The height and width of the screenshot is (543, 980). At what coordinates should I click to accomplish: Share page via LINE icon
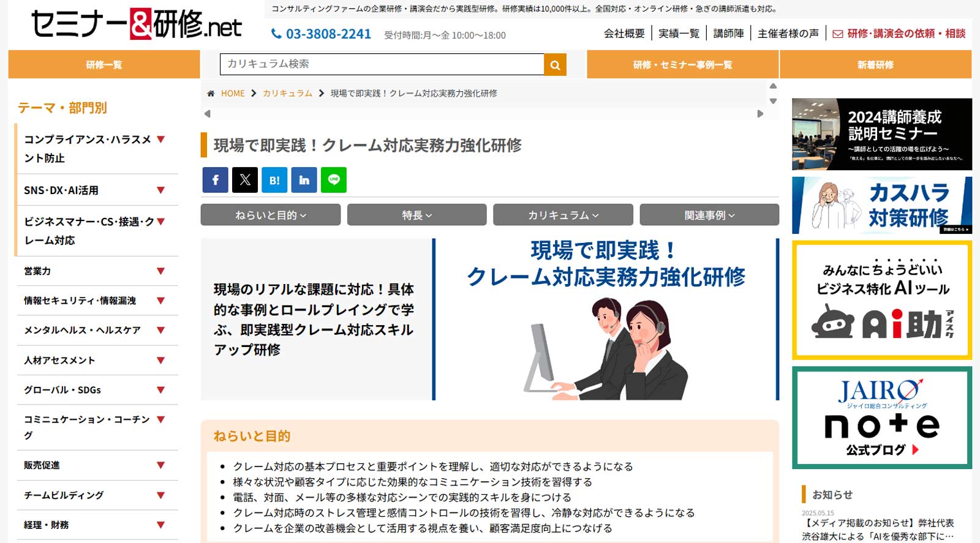[334, 180]
